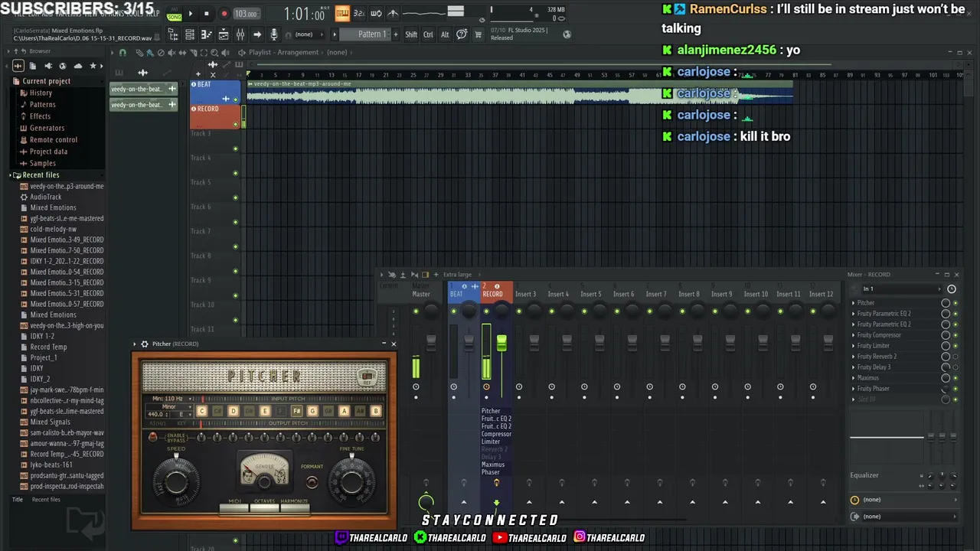The image size is (980, 551).
Task: Open the Patterns browser folder
Action: (x=42, y=105)
